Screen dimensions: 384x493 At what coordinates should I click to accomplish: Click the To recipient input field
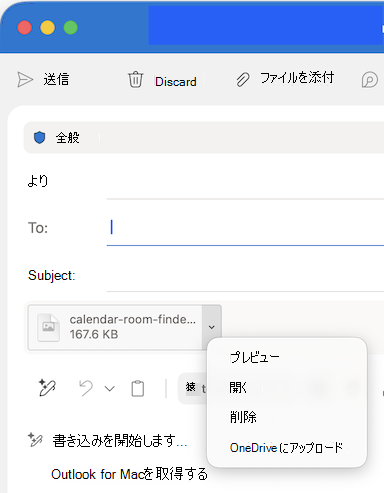tap(245, 228)
